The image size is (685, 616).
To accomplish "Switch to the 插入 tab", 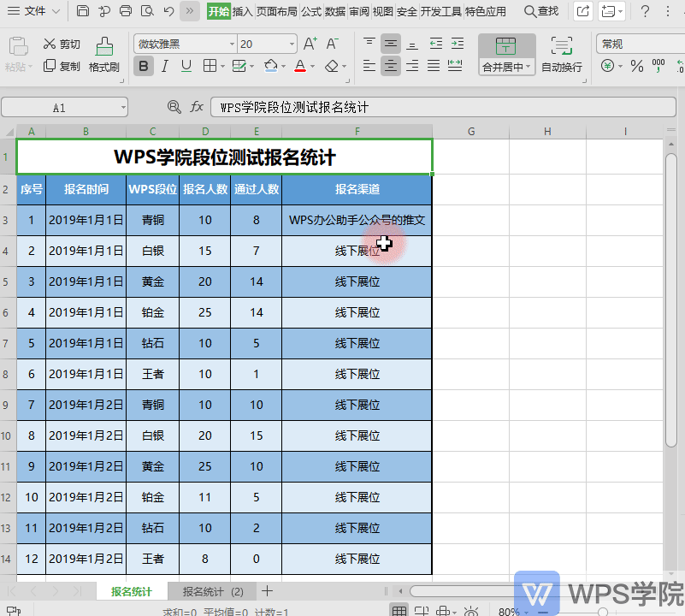I will (243, 11).
